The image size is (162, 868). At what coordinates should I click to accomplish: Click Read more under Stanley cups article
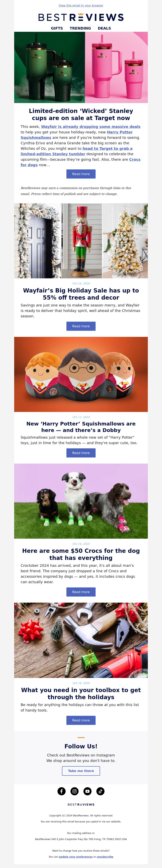pyautogui.click(x=81, y=174)
